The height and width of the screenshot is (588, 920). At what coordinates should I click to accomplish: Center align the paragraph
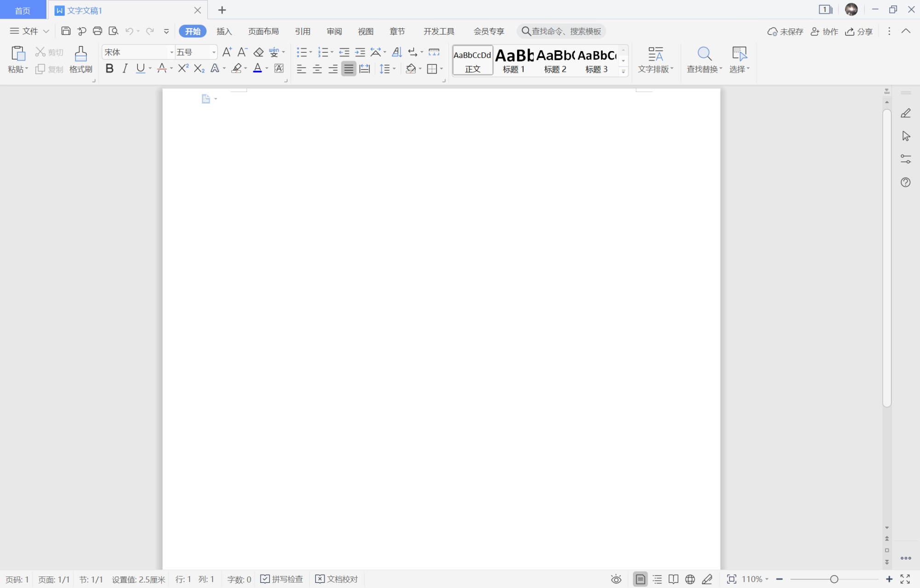(317, 69)
